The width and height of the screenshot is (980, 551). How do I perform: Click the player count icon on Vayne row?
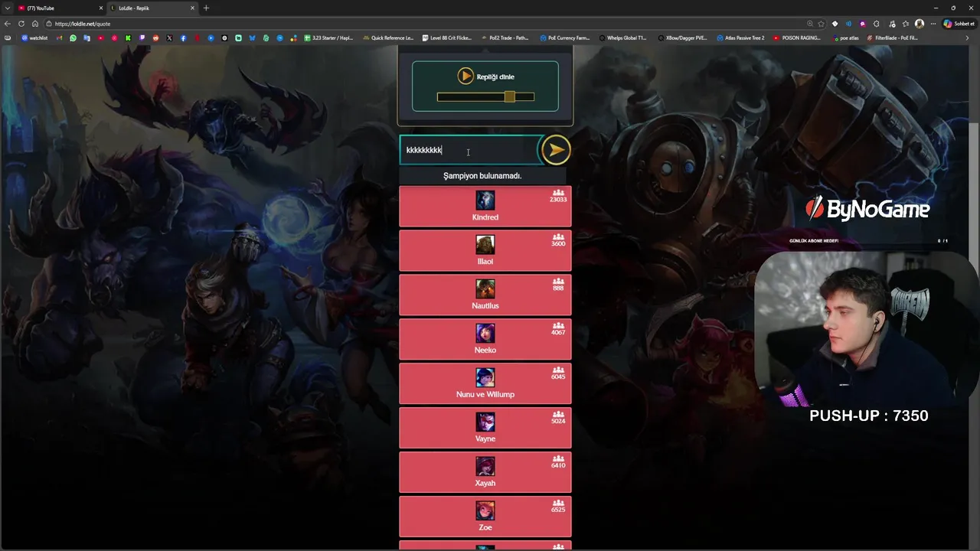click(558, 415)
